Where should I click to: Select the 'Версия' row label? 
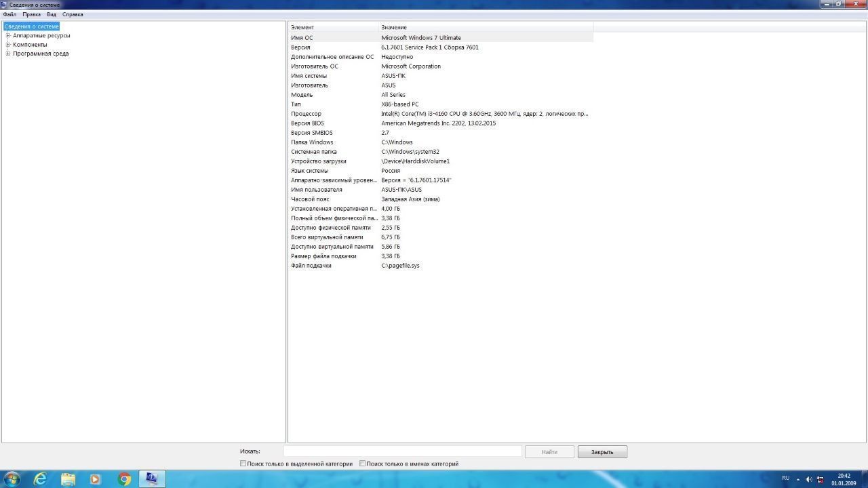click(300, 47)
